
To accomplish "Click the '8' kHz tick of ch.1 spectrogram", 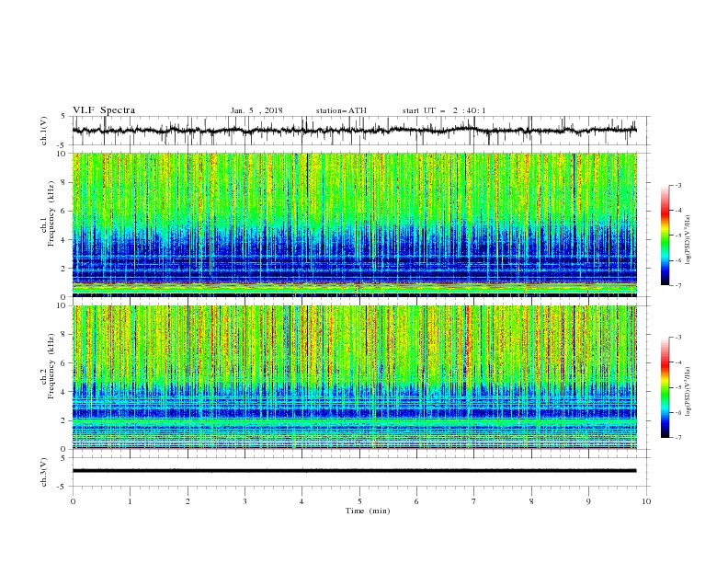I will coord(64,182).
